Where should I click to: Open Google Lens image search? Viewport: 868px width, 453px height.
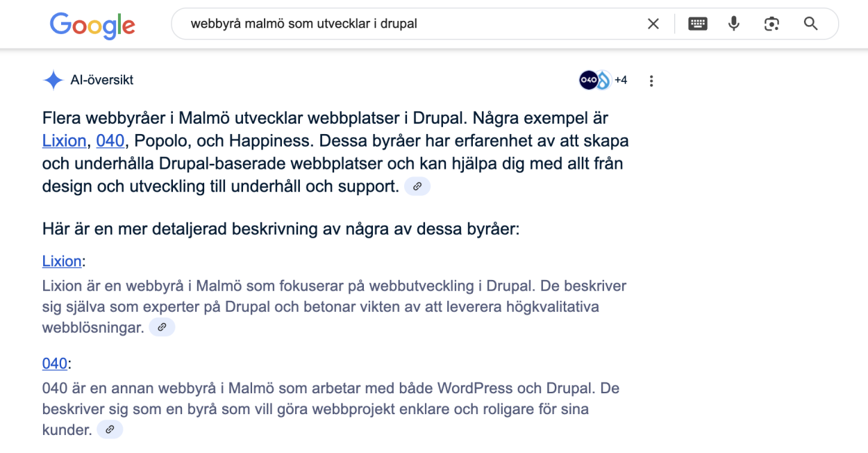771,23
